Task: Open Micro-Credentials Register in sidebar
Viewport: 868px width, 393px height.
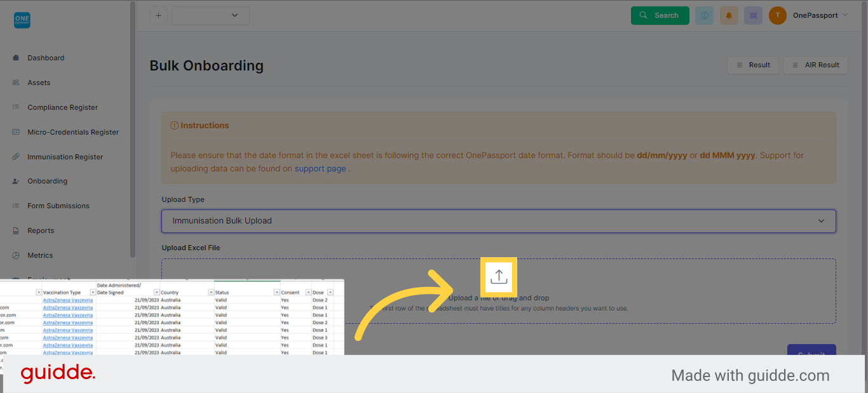Action: pyautogui.click(x=73, y=132)
